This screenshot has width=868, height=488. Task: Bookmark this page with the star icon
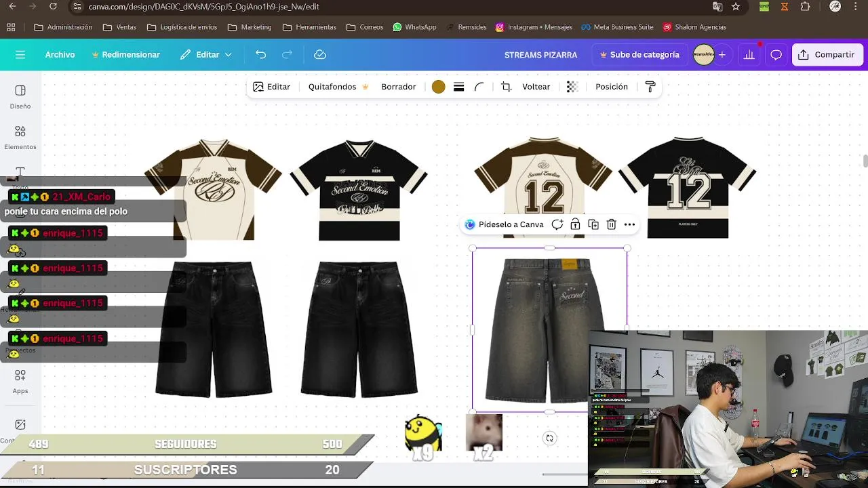[x=736, y=6]
